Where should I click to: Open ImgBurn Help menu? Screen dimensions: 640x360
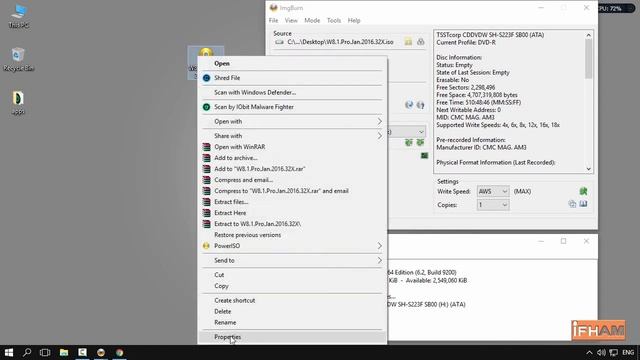click(x=354, y=20)
